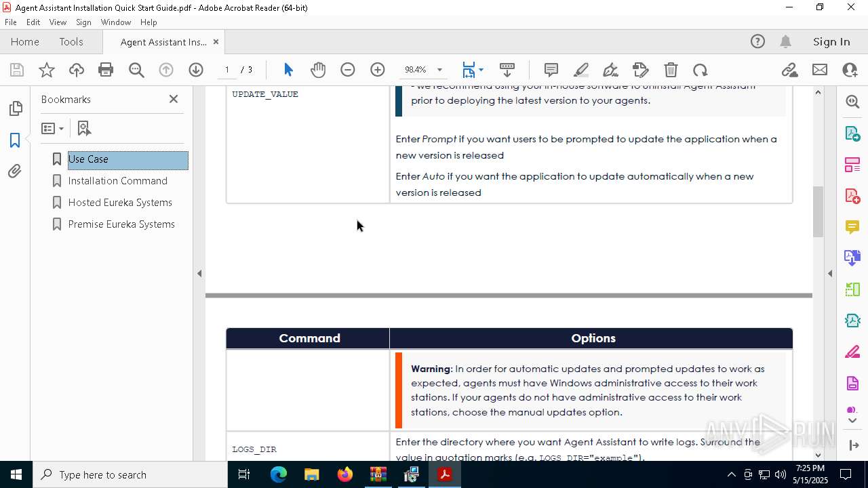Collapse the left navigation pane arrow
This screenshot has width=868, height=488.
click(x=199, y=274)
